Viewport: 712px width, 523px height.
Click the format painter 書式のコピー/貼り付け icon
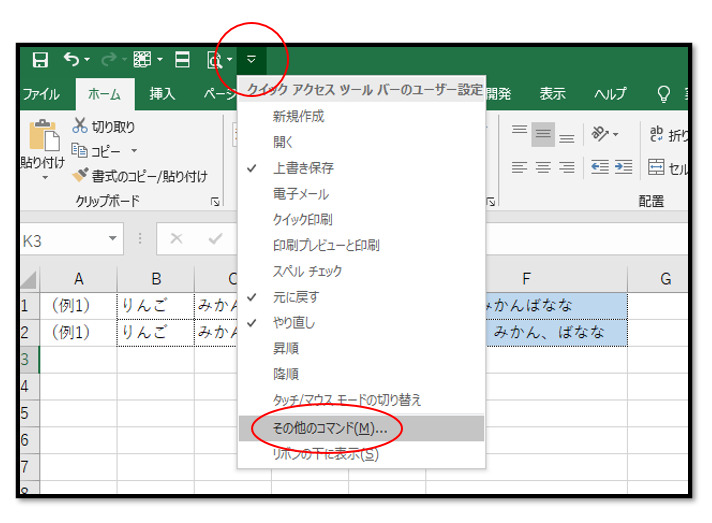click(x=81, y=176)
